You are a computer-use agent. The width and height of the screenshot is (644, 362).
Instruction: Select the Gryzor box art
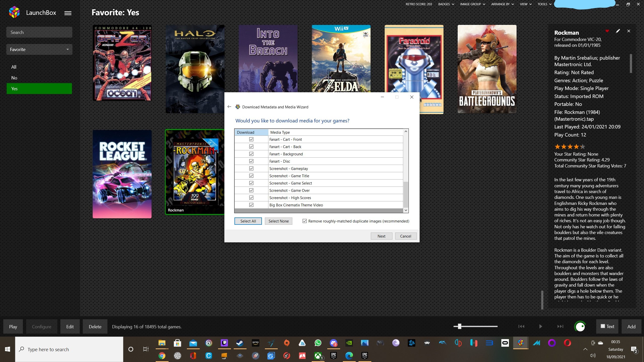coord(122,63)
